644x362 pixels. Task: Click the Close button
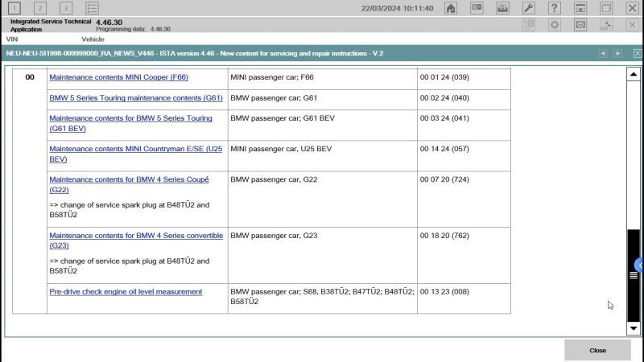click(597, 351)
